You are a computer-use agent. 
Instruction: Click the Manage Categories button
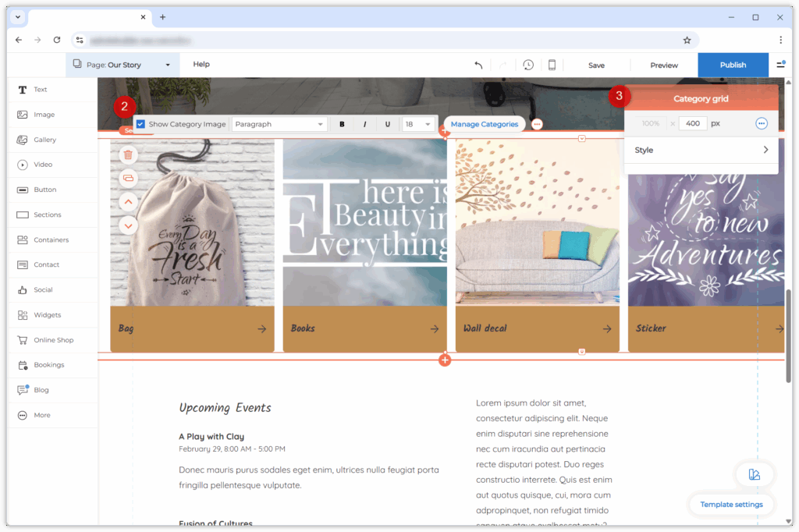[484, 124]
